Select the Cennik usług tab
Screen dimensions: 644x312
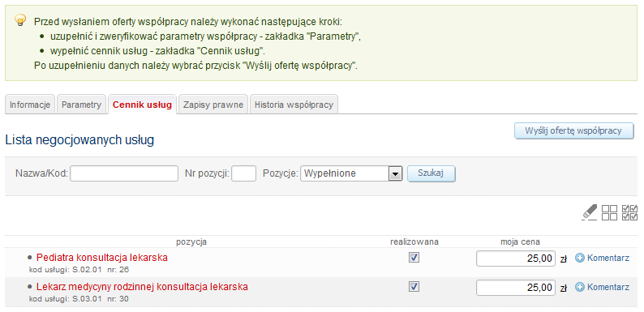pyautogui.click(x=142, y=105)
